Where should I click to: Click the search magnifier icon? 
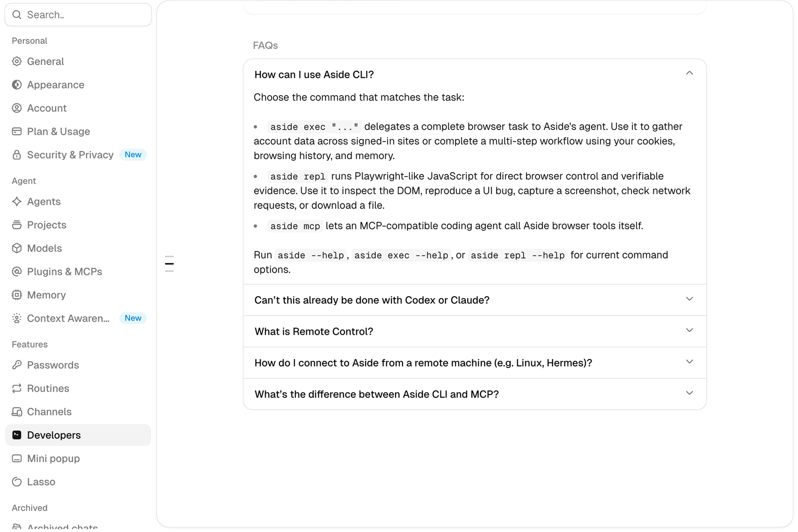(17, 14)
